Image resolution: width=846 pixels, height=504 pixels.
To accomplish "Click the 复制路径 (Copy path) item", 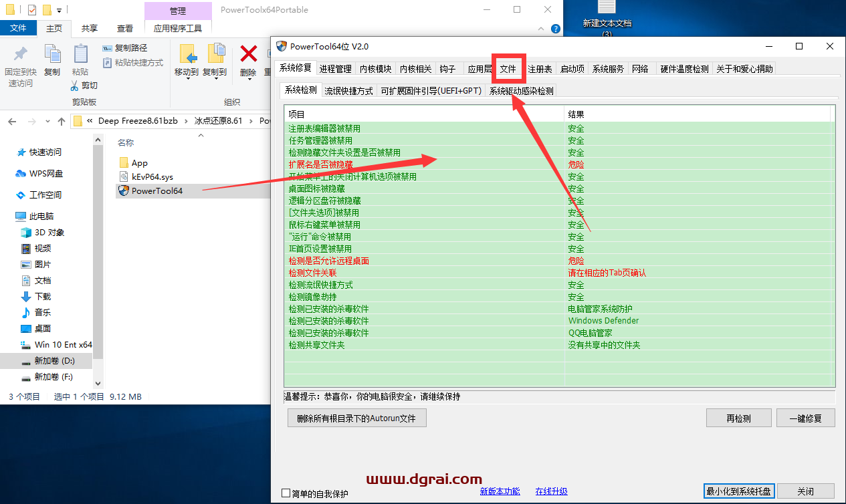I will 125,48.
